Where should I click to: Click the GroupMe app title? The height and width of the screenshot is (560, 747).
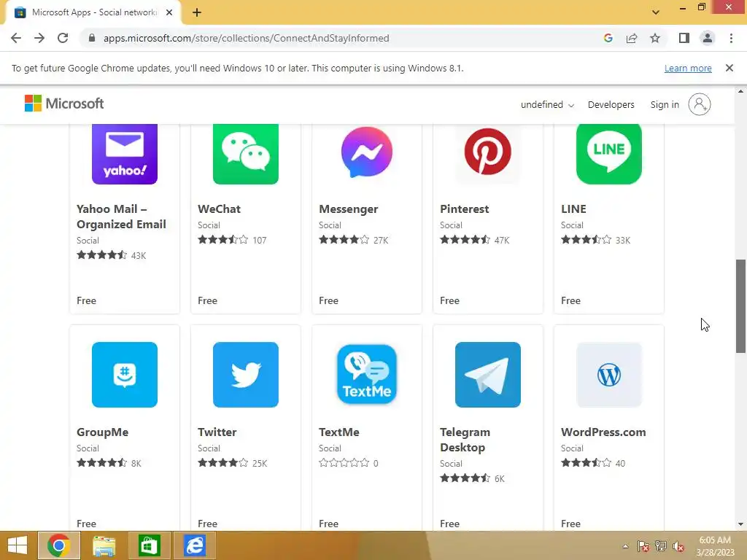[x=102, y=432]
